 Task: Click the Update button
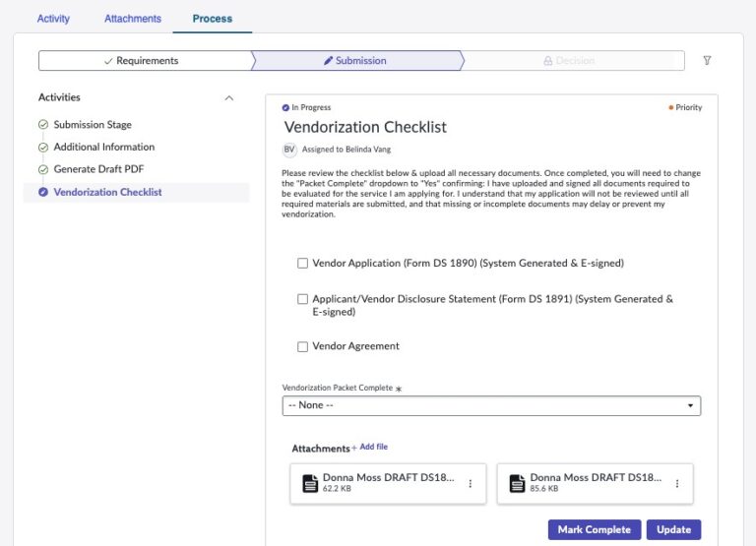(673, 529)
